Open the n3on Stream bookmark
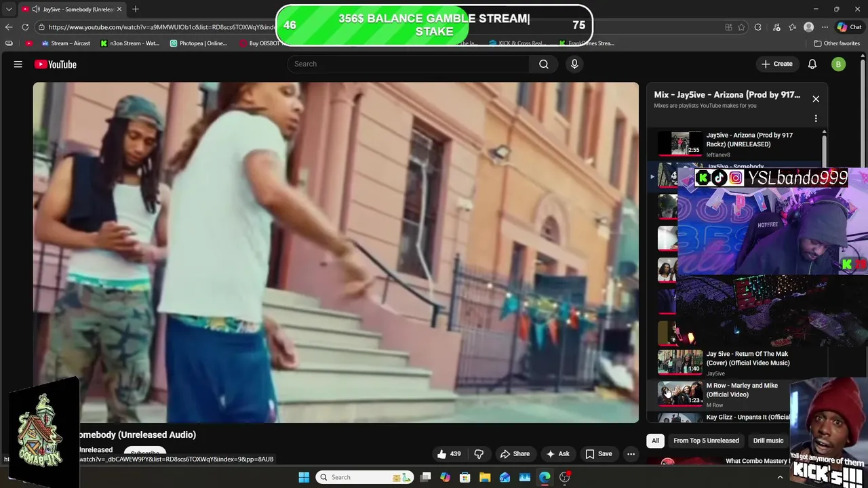This screenshot has height=488, width=868. [130, 43]
